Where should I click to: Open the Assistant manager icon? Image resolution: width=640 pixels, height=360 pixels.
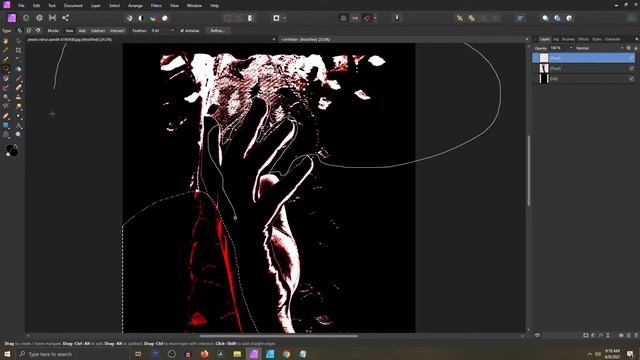(397, 18)
